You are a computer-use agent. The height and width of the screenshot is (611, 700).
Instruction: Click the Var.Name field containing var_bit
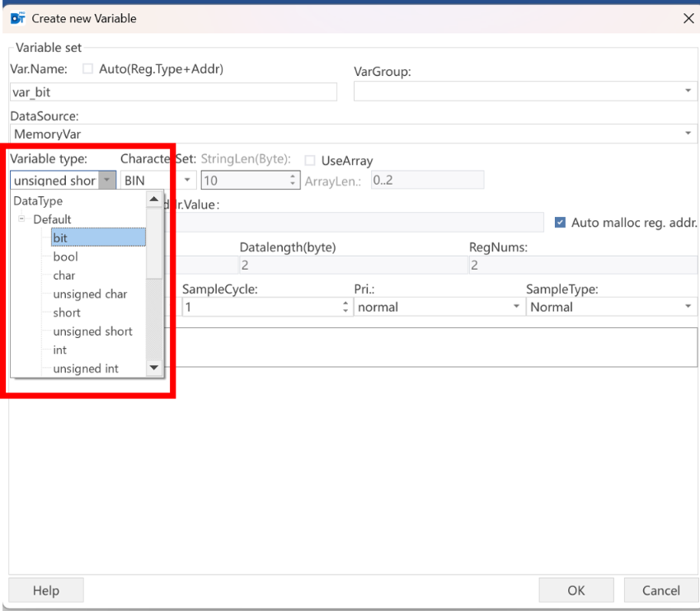coord(173,92)
